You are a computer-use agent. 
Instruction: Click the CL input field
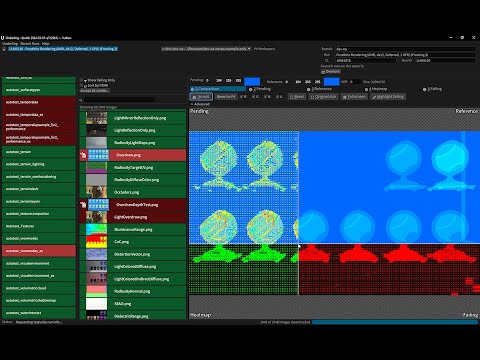[366, 61]
